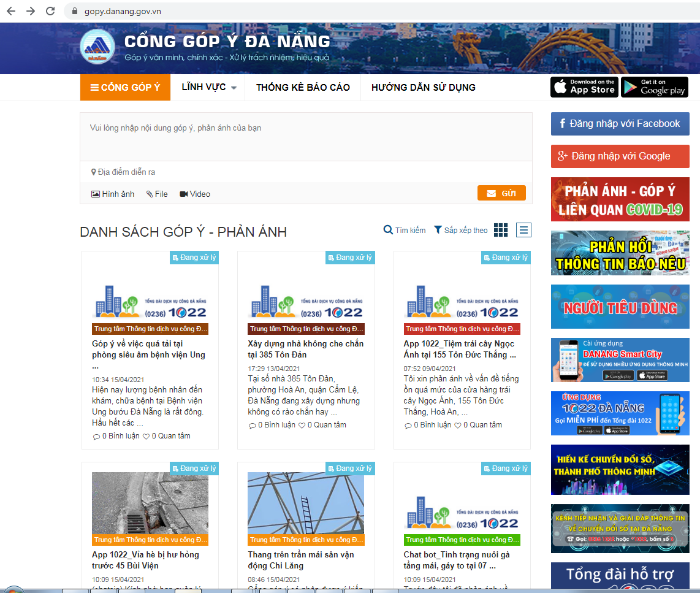Click the Địa điểm diễn ra location field

pyautogui.click(x=306, y=172)
